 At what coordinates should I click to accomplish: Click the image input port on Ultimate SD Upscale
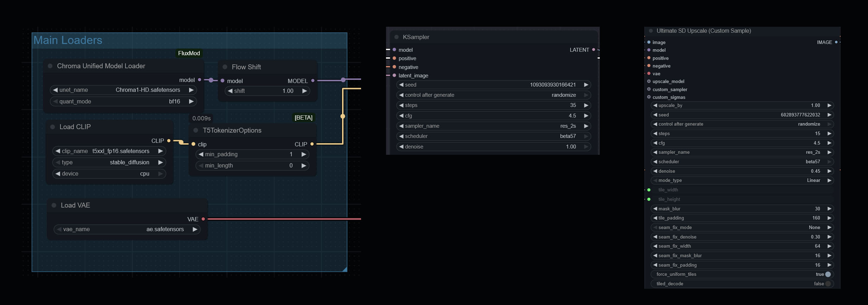(649, 42)
